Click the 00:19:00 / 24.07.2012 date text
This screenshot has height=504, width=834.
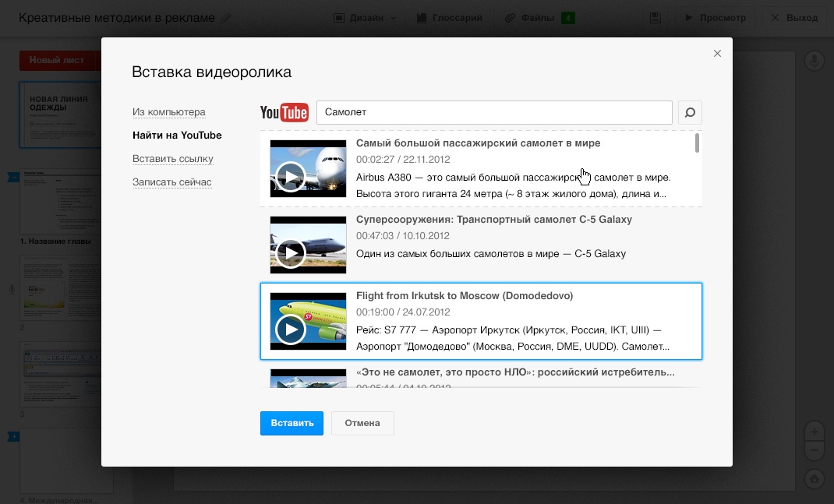403,312
